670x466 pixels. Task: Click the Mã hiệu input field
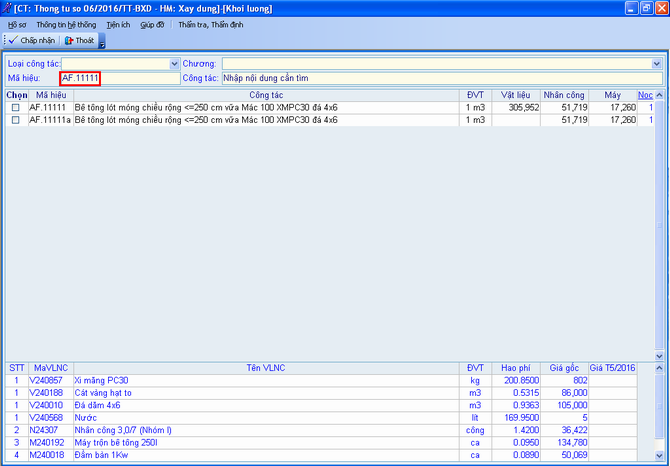click(94, 78)
